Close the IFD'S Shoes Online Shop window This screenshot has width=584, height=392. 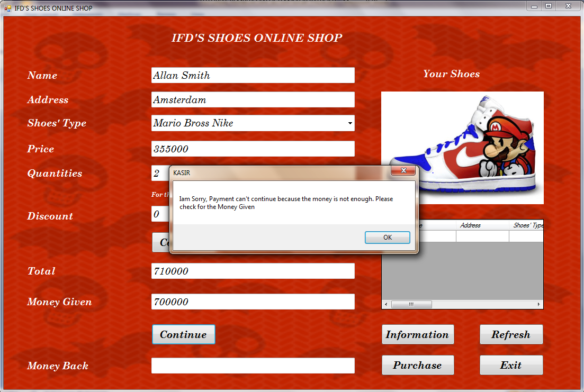(x=568, y=6)
